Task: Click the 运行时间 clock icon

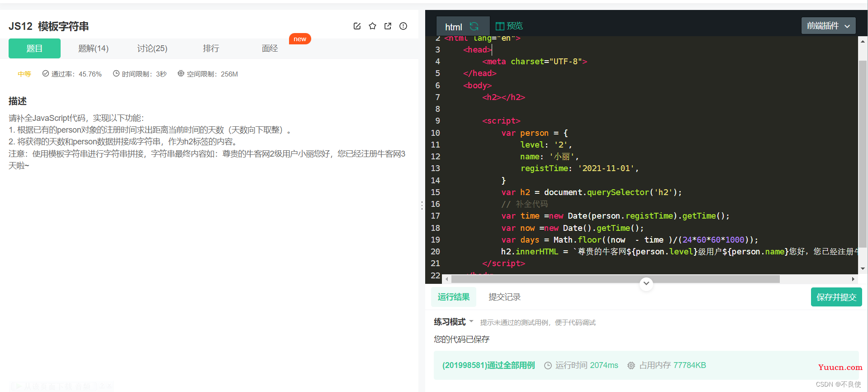Action: [548, 365]
